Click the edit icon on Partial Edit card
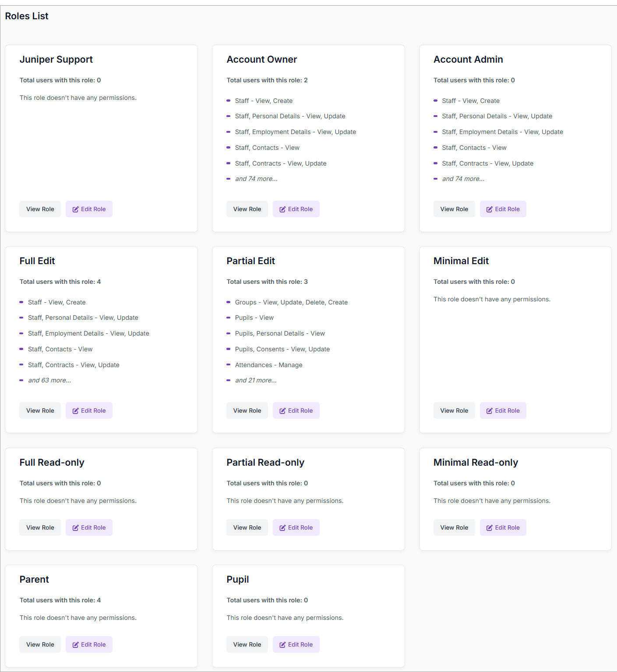 tap(282, 411)
